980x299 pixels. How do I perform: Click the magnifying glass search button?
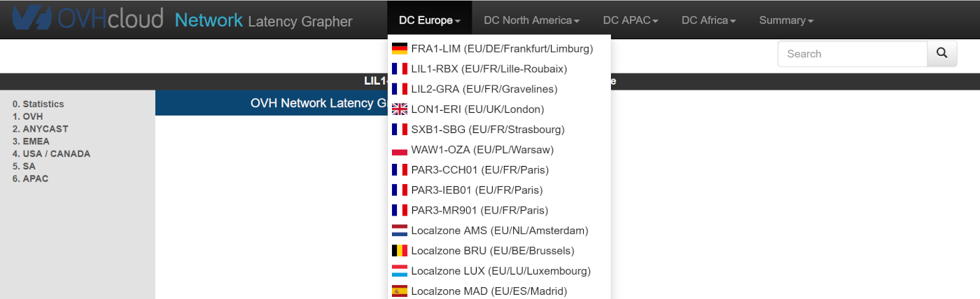pos(941,53)
